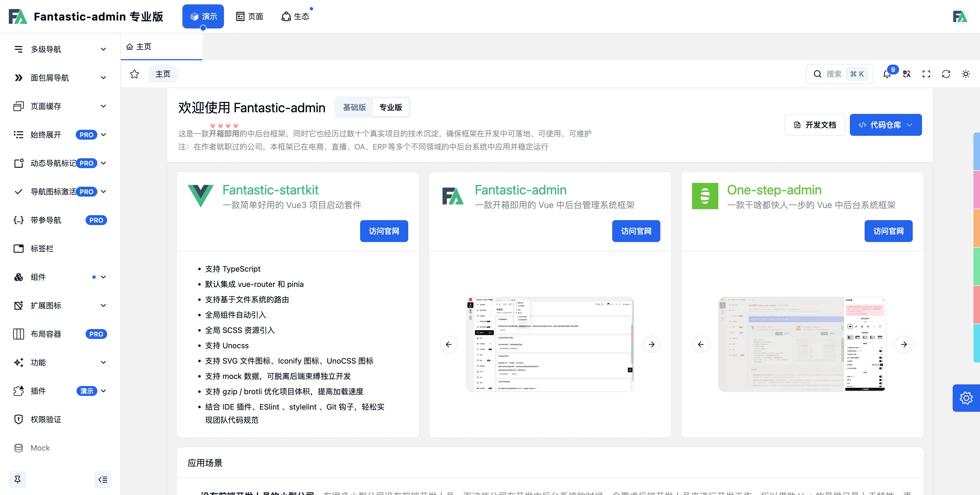Visit Fantastic-startkit official site via 访问官网

pos(384,231)
